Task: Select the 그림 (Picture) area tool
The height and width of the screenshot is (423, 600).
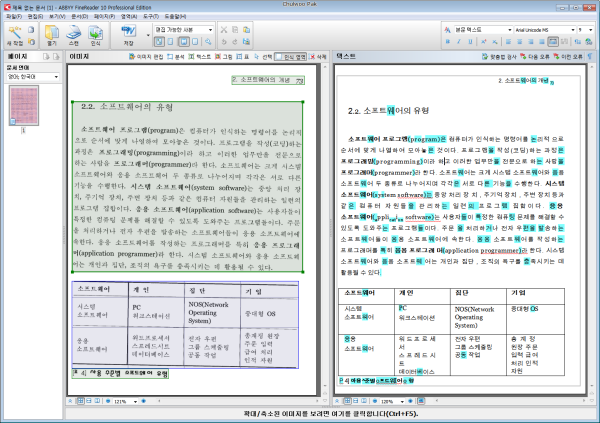Action: tap(224, 57)
